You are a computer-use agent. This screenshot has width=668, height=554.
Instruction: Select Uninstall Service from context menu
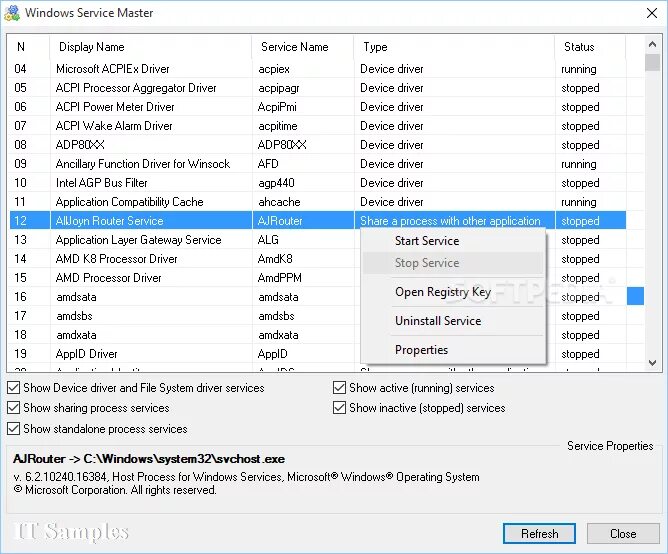[x=453, y=321]
